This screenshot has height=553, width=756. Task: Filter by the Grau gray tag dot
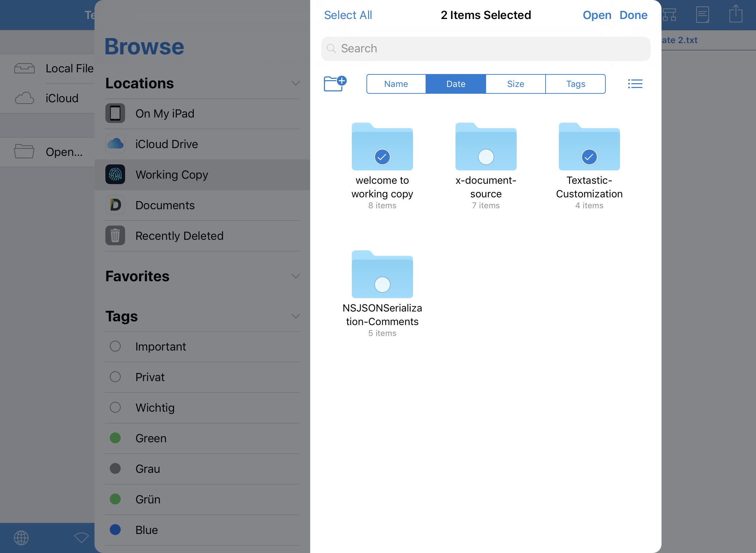(115, 468)
